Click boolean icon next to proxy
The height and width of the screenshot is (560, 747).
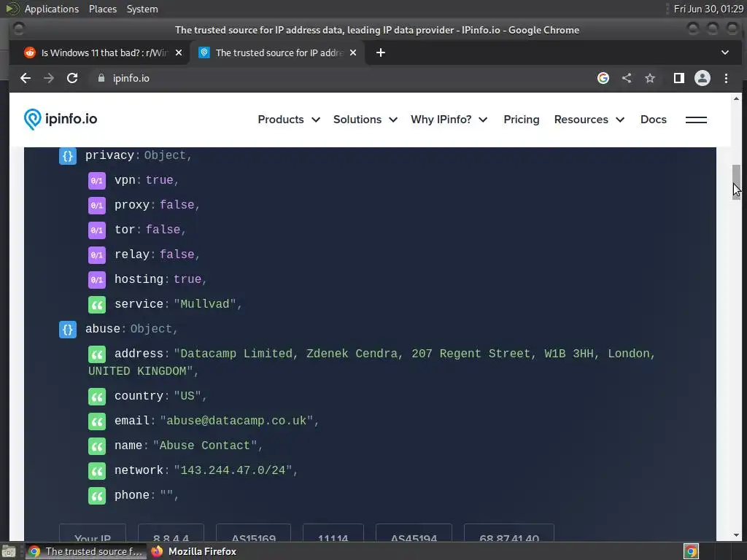(97, 205)
